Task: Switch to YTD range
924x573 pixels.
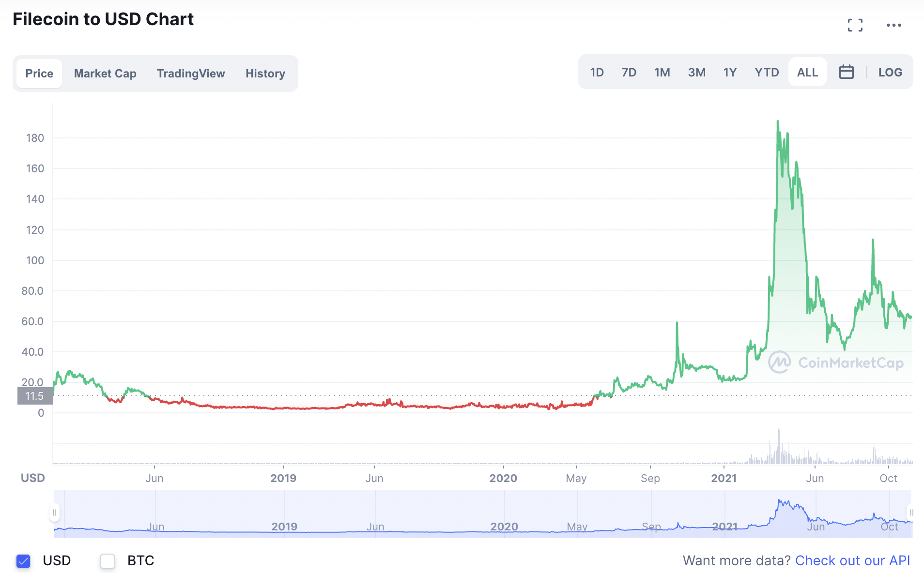Action: click(x=767, y=72)
